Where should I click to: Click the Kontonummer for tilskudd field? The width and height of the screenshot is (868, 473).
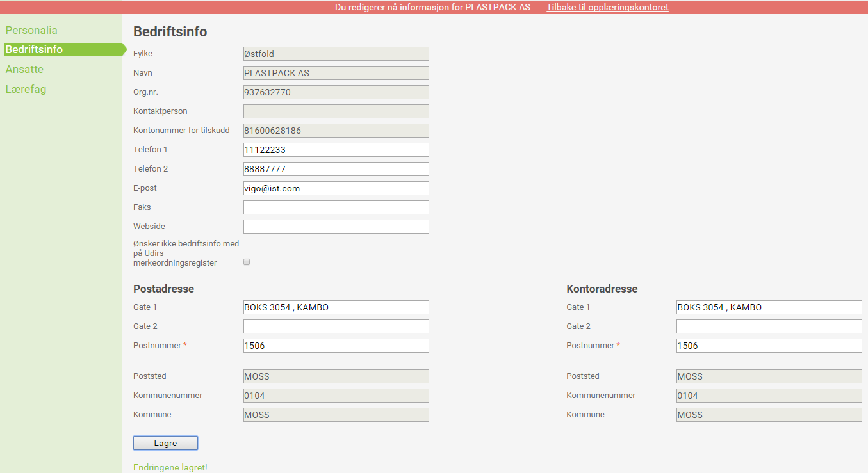pyautogui.click(x=336, y=131)
